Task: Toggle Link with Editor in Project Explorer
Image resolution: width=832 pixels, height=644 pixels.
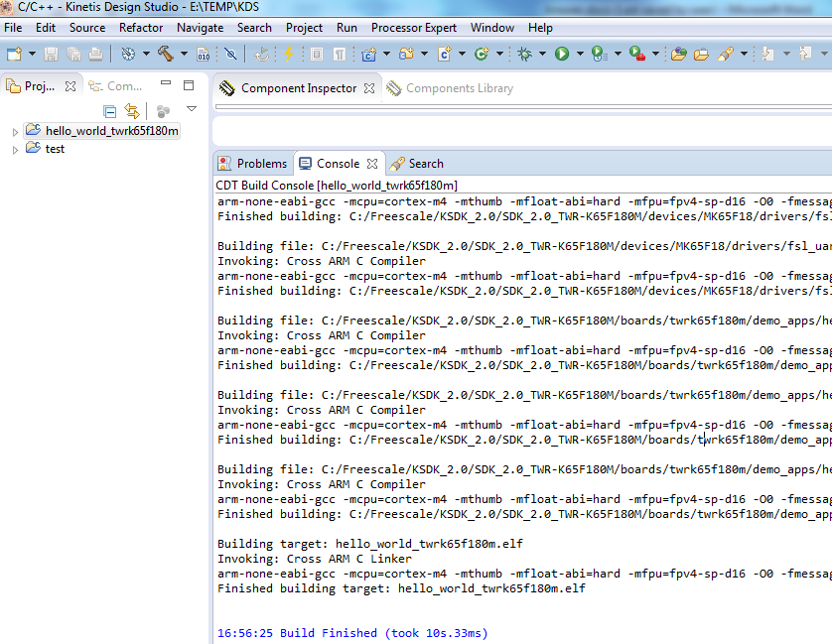Action: 132,111
